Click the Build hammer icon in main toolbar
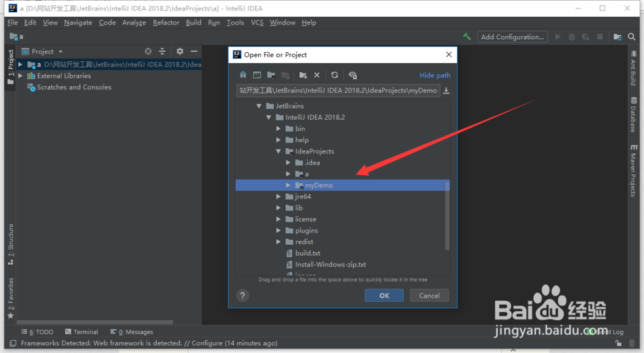This screenshot has width=644, height=353. tap(467, 37)
